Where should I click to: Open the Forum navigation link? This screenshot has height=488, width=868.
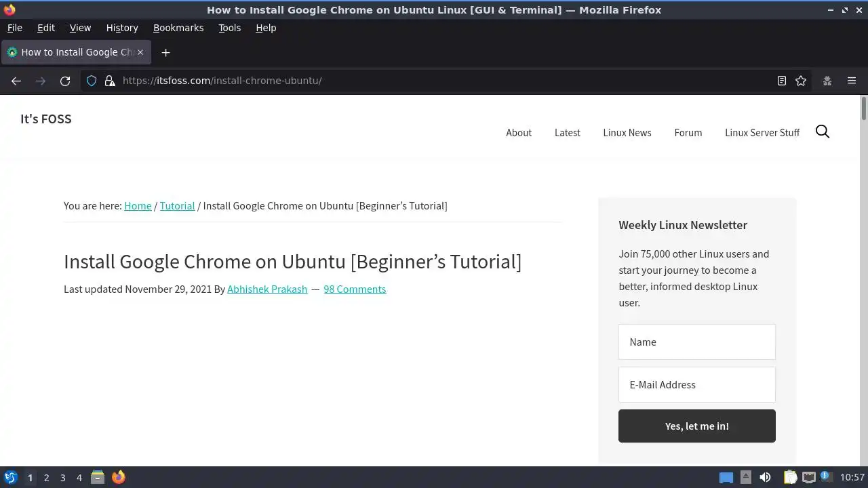point(688,132)
